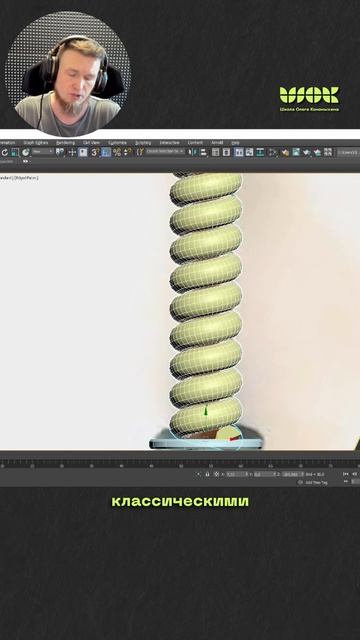Click the timeline track bar ruler
The width and height of the screenshot is (360, 640).
coord(180,463)
